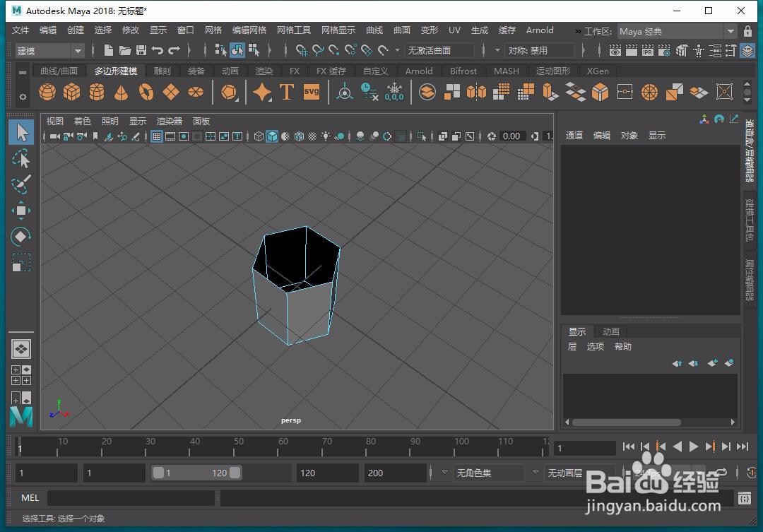
Task: Click the MEL command input field
Action: (131, 497)
